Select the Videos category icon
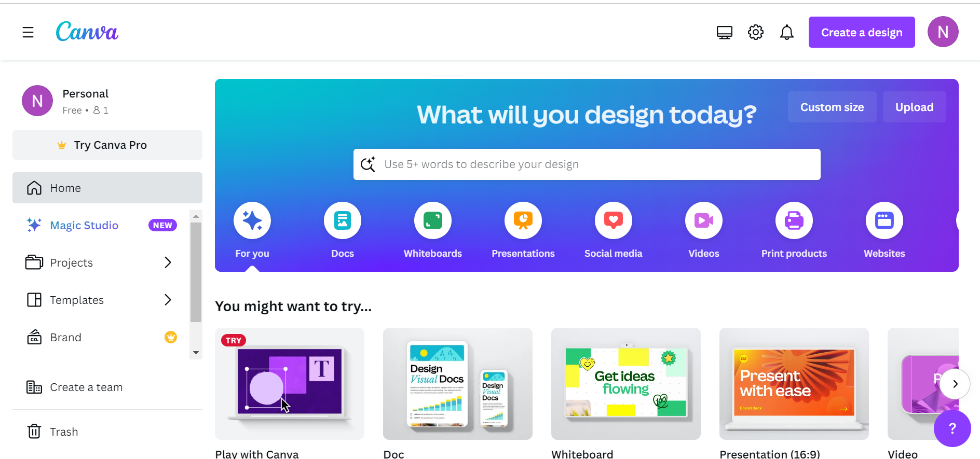 point(704,220)
